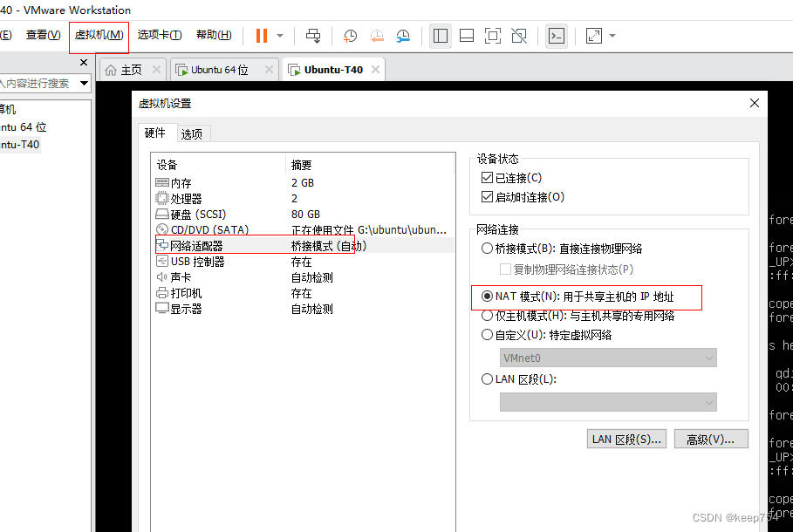Screen dimensions: 793x532
Task: Close the library sidebar panel
Action: (x=84, y=62)
